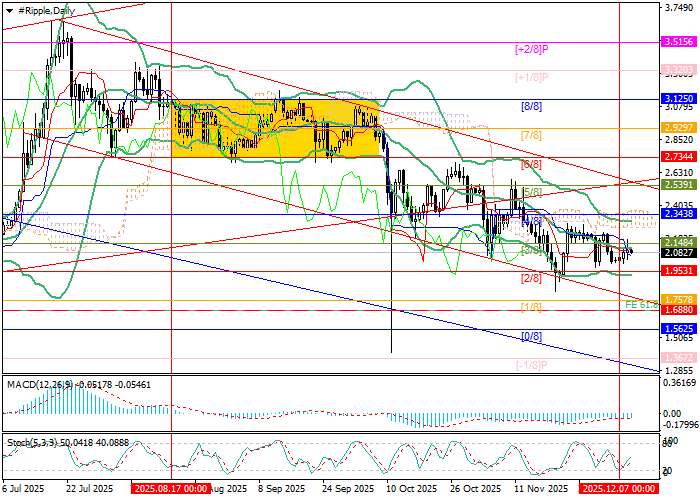Image resolution: width=700 pixels, height=500 pixels.
Task: Click the 2.5391 olive price tag
Action: [679, 185]
